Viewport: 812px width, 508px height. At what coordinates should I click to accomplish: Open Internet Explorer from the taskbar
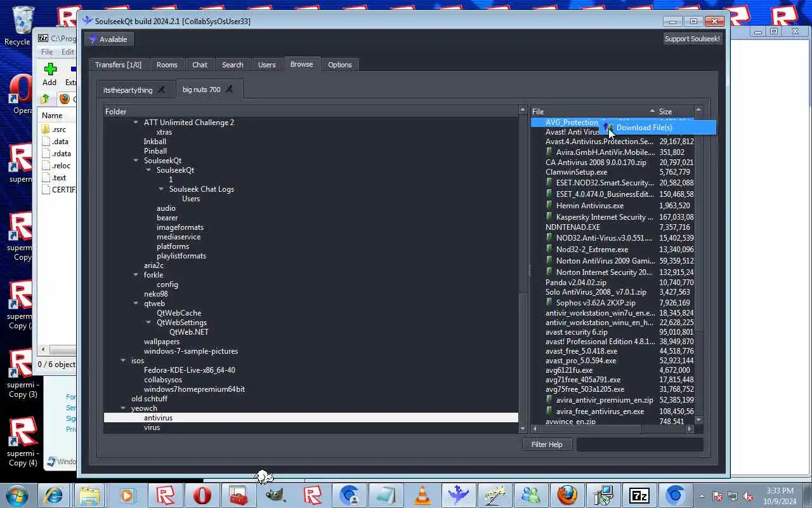click(53, 495)
